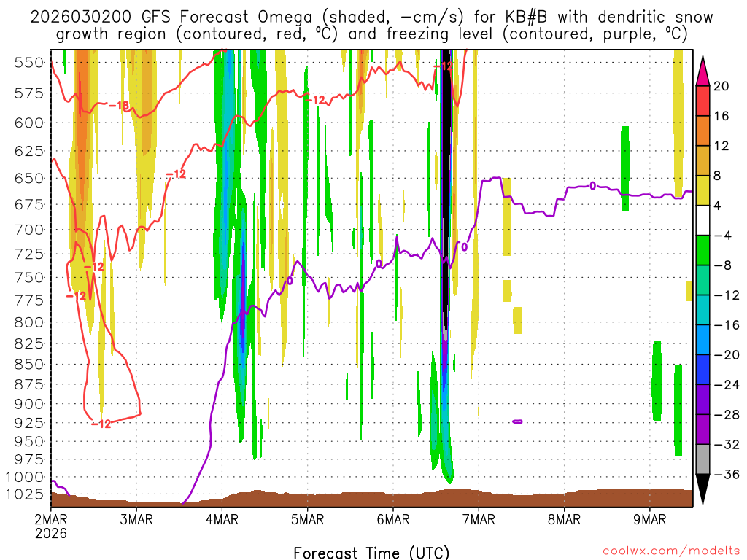The image size is (747, 560).
Task: Click the magenta arrow at top of colorbar
Action: pos(703,71)
